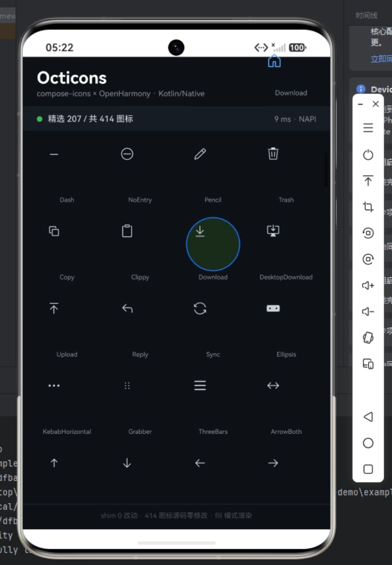Switch to the 时间线 tab in IDE
This screenshot has width=392, height=565.
(367, 15)
